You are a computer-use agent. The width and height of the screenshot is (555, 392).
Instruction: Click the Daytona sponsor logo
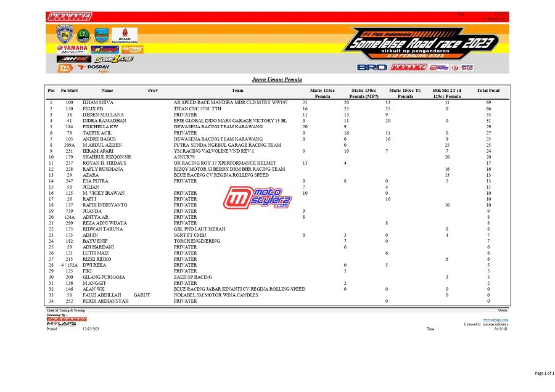pos(133,49)
